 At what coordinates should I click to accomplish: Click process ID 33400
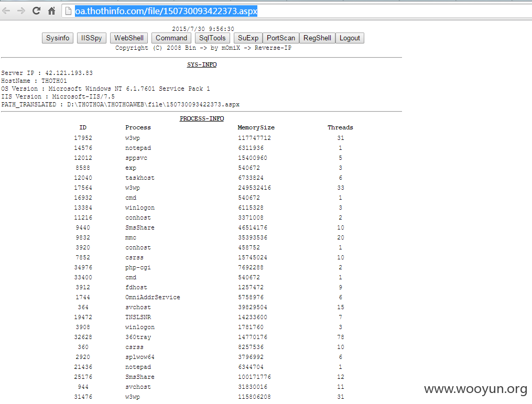[x=83, y=278]
